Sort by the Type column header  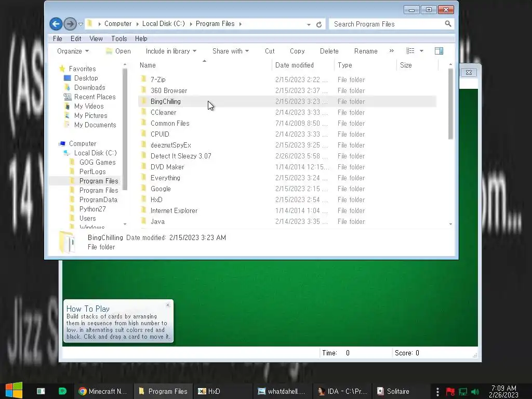pyautogui.click(x=365, y=65)
